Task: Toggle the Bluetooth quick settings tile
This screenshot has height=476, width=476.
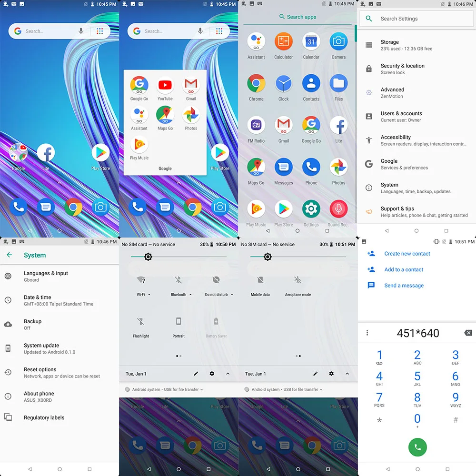Action: tap(178, 279)
